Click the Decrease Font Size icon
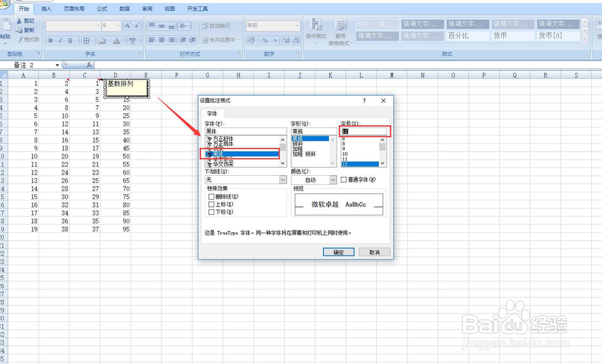 pyautogui.click(x=137, y=26)
